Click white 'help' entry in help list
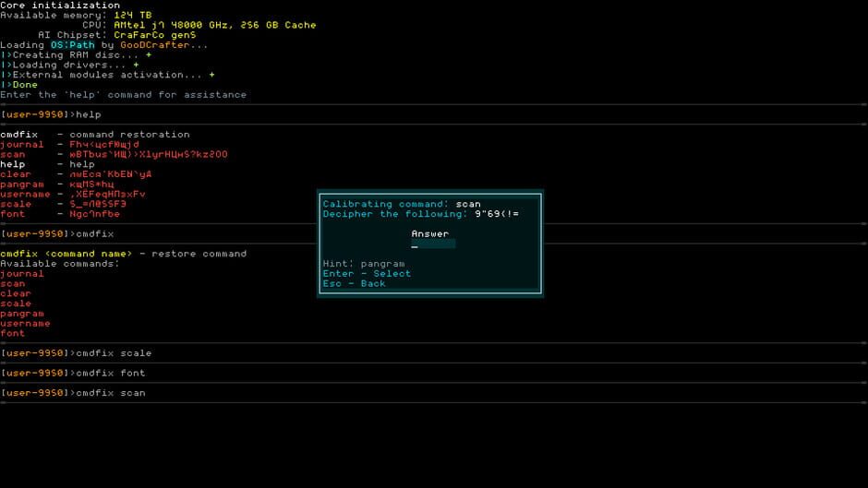The width and height of the screenshot is (868, 488). coord(13,164)
